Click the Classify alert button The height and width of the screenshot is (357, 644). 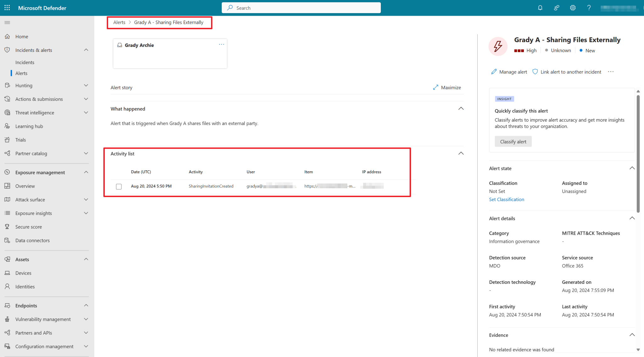[x=513, y=141]
